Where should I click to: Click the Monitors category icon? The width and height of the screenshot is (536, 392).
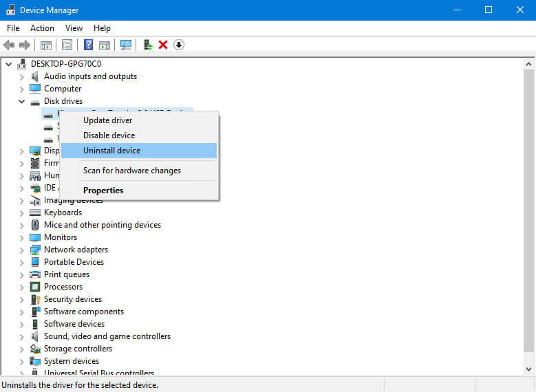(x=35, y=237)
